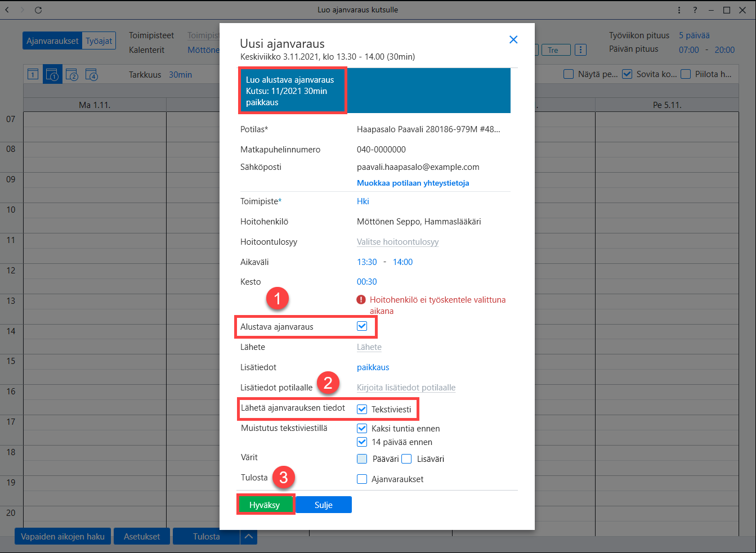Change the end time 14:00
756x553 pixels.
pyautogui.click(x=402, y=262)
